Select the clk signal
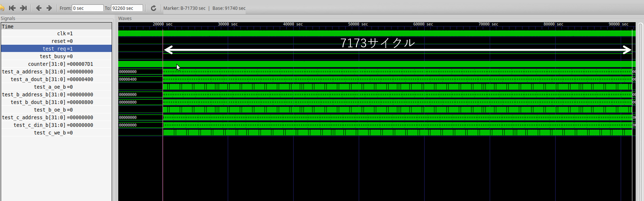Image resolution: width=644 pixels, height=201 pixels. tap(65, 33)
